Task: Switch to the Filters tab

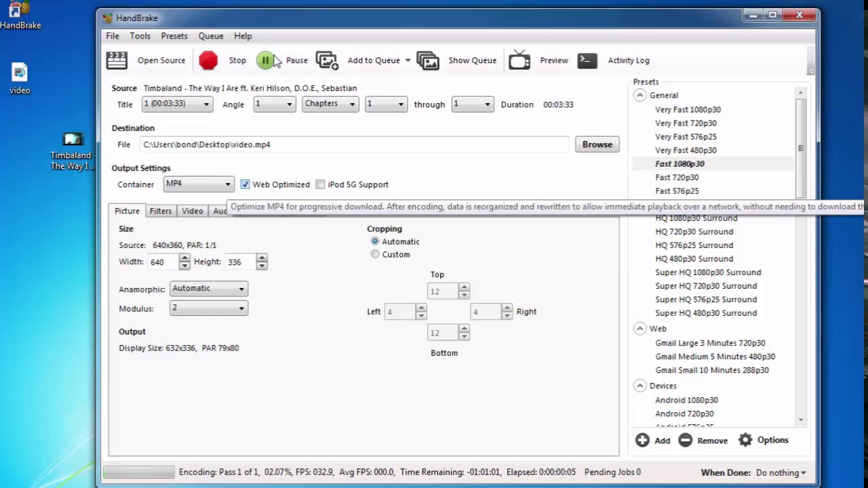Action: pyautogui.click(x=161, y=211)
